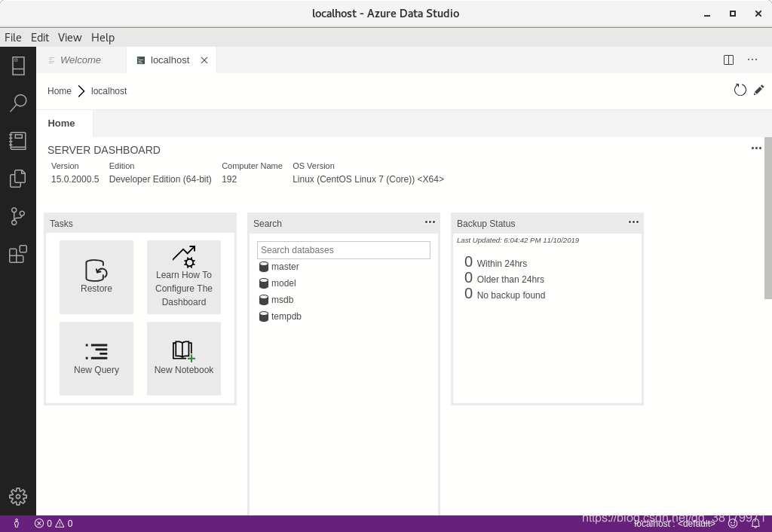Click Learn How To Configure The Dashboard tile
Screen dimensions: 772x532
[184, 277]
